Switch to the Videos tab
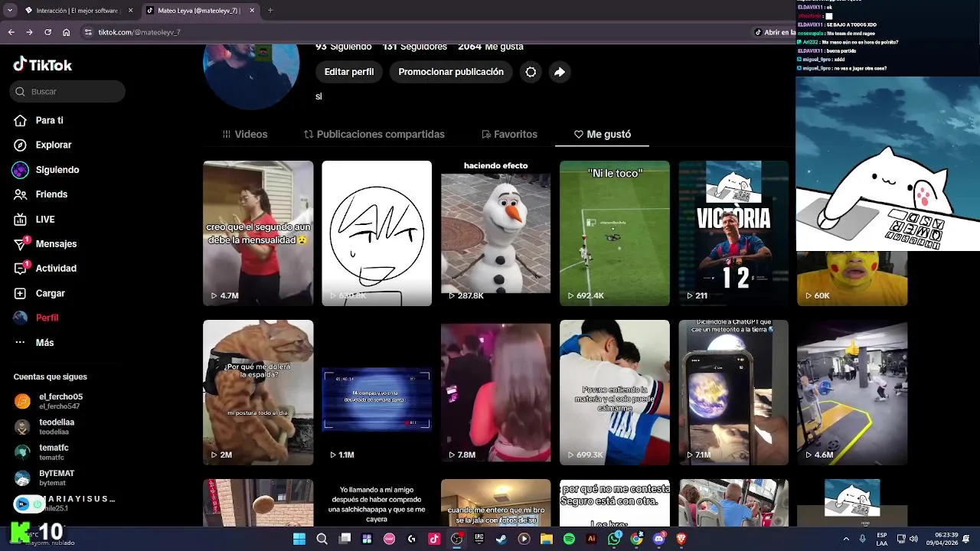Image resolution: width=980 pixels, height=551 pixels. click(x=244, y=134)
